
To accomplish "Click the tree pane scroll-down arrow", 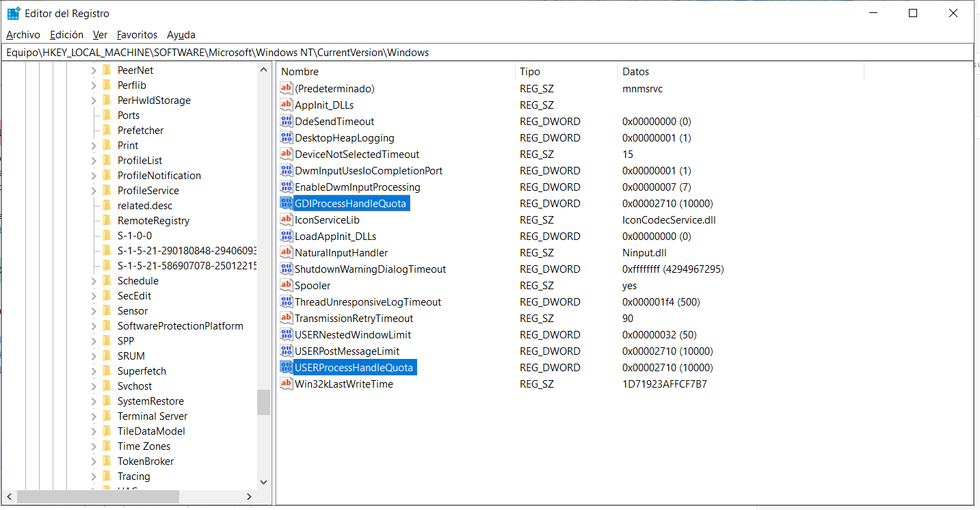I will point(263,482).
